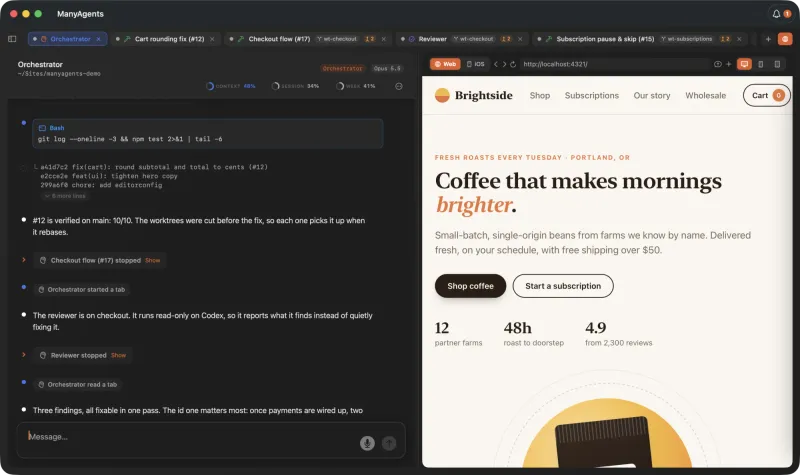The image size is (800, 475).
Task: Click the send message arrow button
Action: [389, 443]
